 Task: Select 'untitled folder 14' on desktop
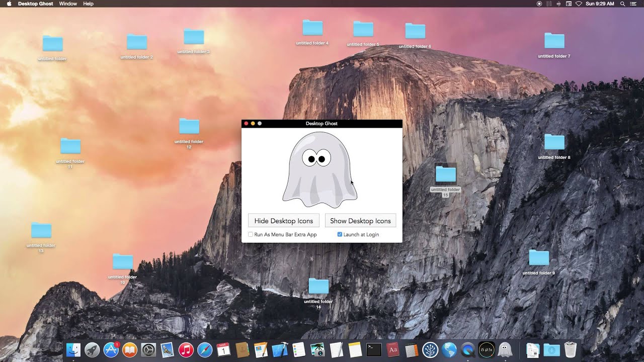(318, 293)
